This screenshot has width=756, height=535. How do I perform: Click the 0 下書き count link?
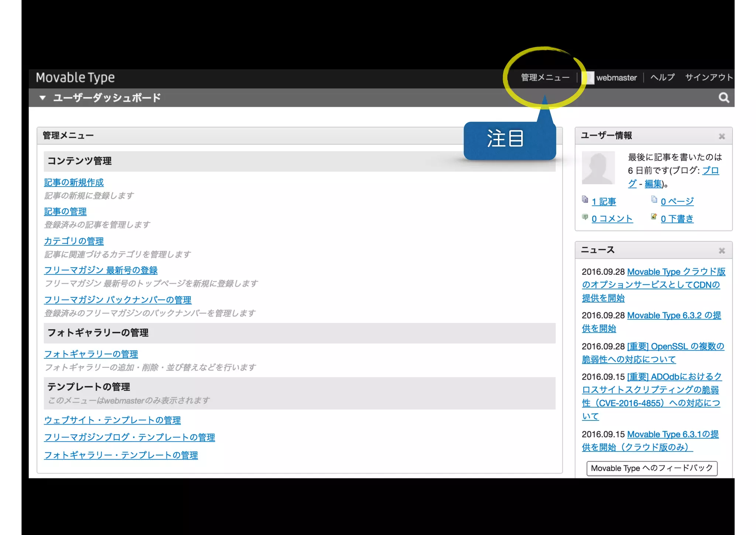pyautogui.click(x=677, y=219)
